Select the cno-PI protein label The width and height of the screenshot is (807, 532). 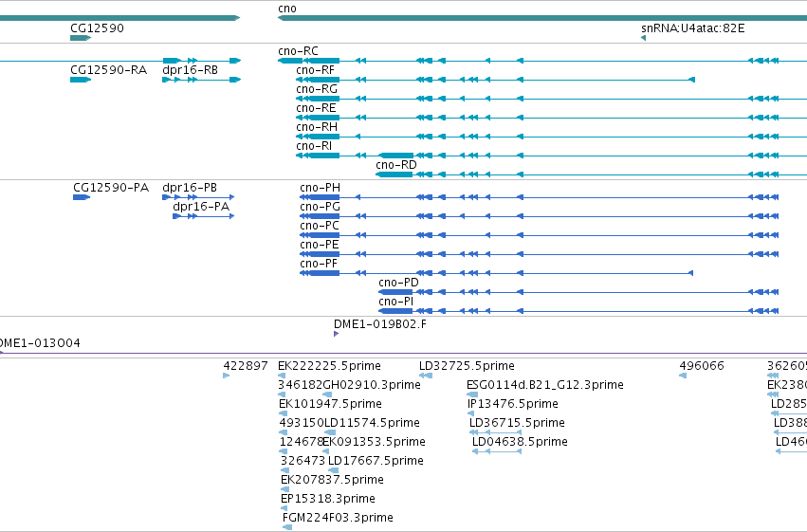point(395,302)
